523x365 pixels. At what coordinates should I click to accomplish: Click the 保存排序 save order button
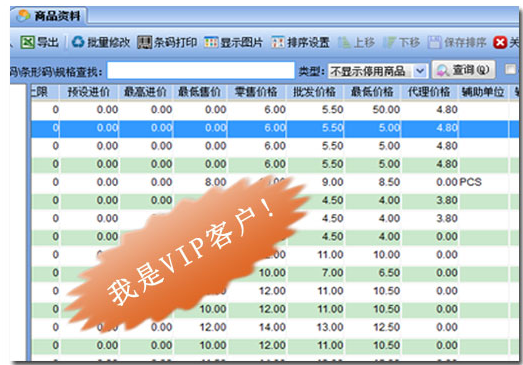(457, 42)
